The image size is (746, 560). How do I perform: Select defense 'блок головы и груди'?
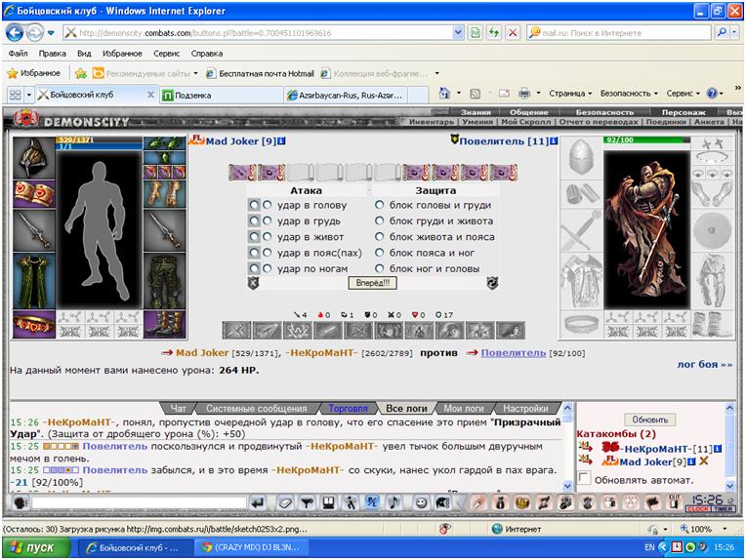tap(379, 205)
